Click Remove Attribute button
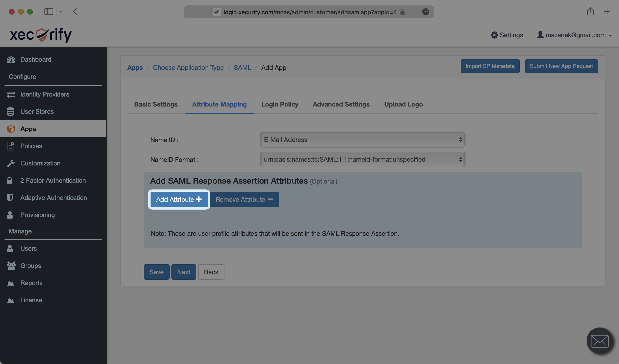Image resolution: width=619 pixels, height=364 pixels. coord(244,199)
